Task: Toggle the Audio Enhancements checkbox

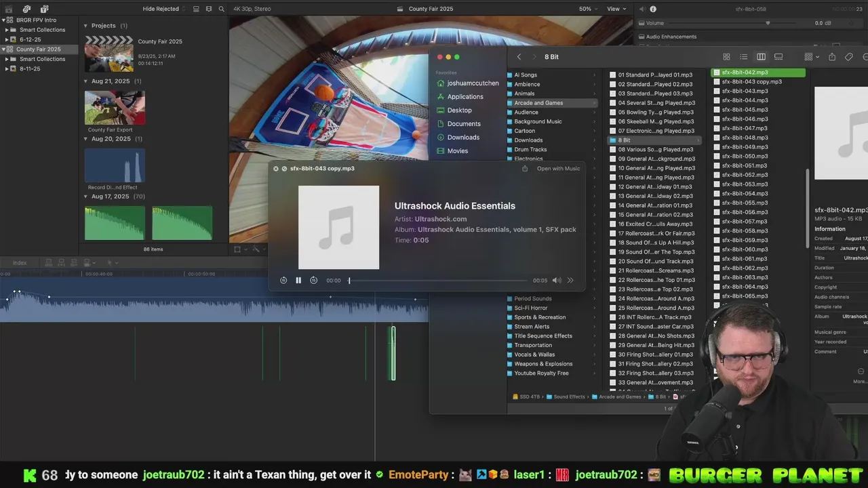Action: coord(641,37)
